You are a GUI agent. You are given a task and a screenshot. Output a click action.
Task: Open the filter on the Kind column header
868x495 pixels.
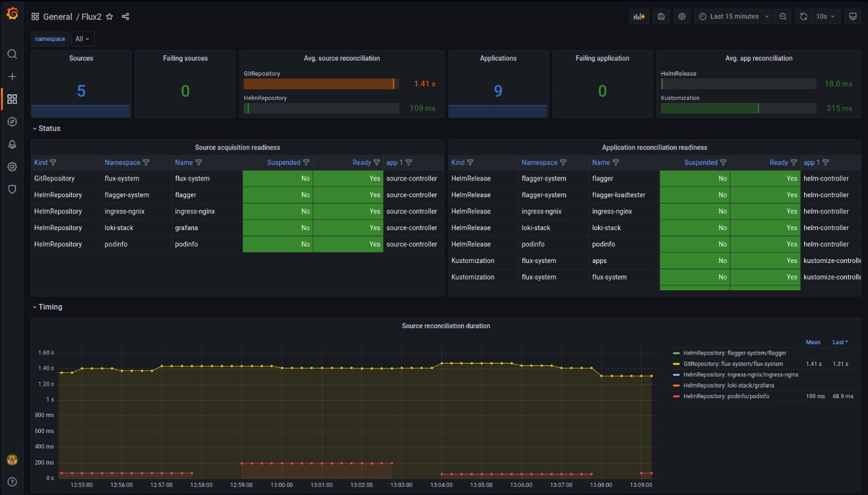[52, 162]
